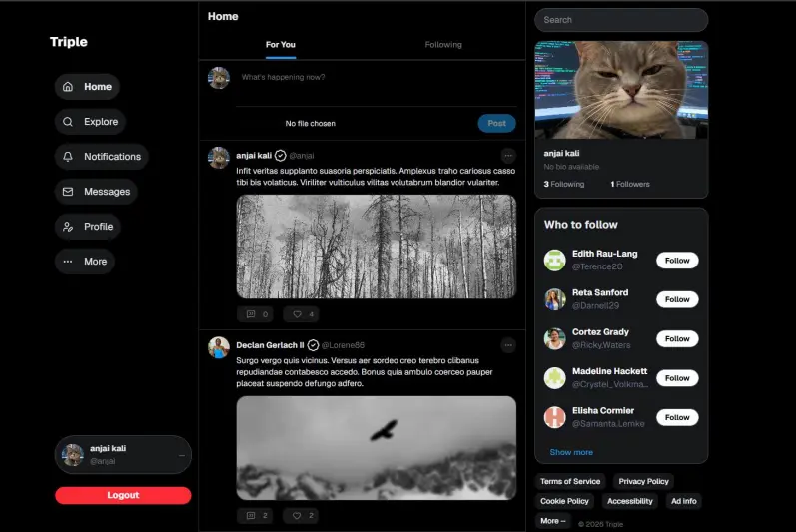Click the Home house icon
This screenshot has width=796, height=532.
pos(68,87)
